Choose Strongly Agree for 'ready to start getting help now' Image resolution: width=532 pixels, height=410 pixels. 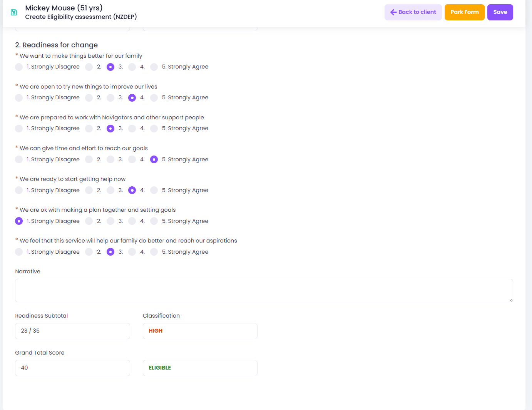point(154,190)
